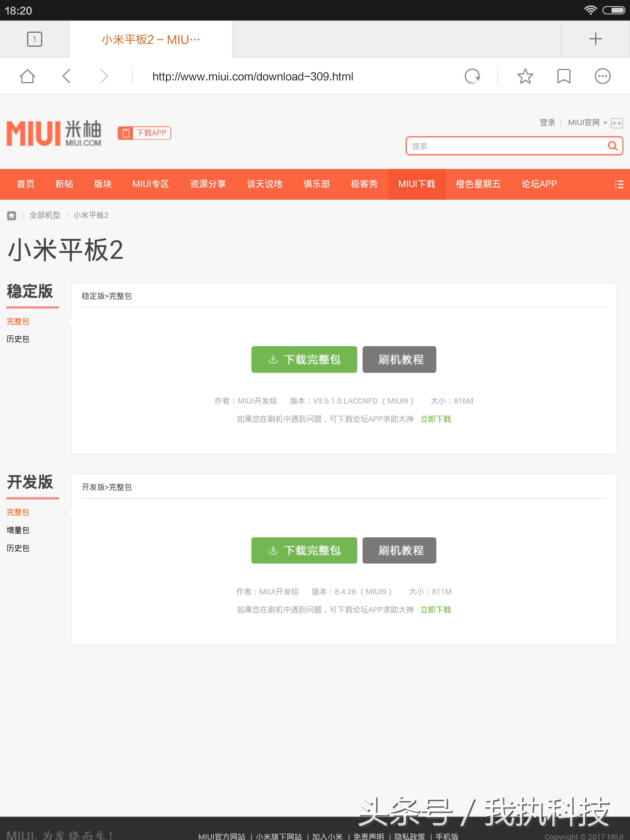630x840 pixels.
Task: Add a new browser tab with plus icon
Action: (x=595, y=39)
